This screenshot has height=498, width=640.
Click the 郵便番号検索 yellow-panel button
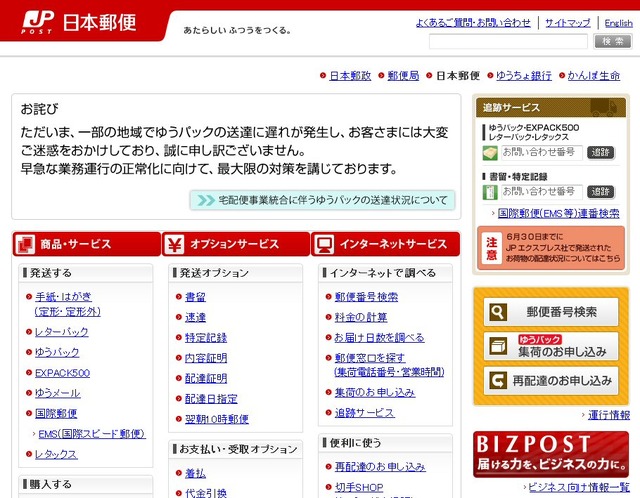(551, 312)
